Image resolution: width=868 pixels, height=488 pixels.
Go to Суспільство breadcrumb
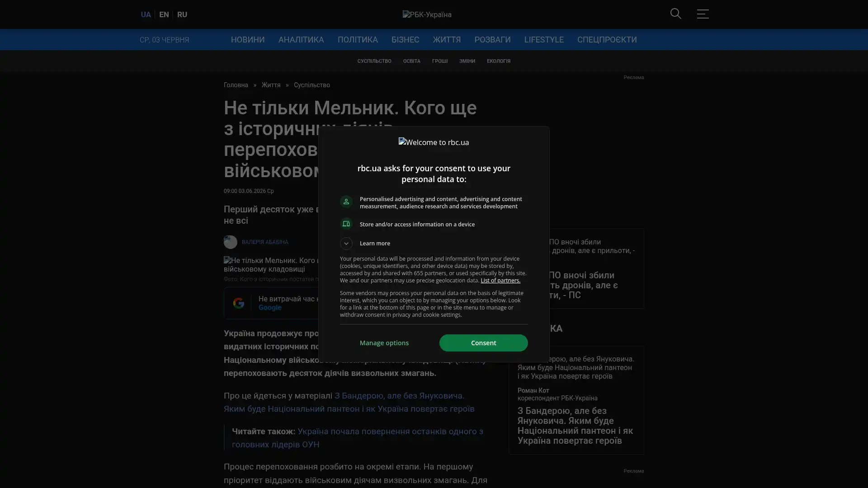click(x=312, y=85)
